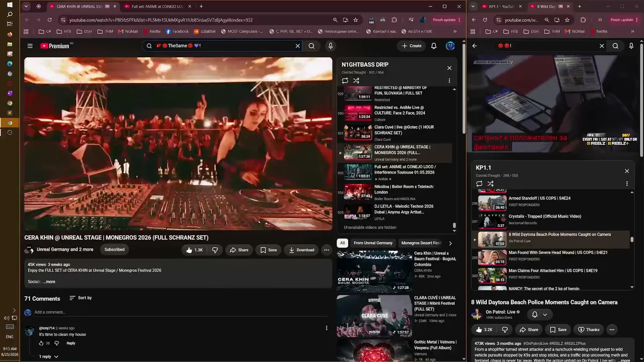Viewport: 644px width, 362px height.
Task: Go to YouTube Premium home logo
Action: (x=56, y=46)
